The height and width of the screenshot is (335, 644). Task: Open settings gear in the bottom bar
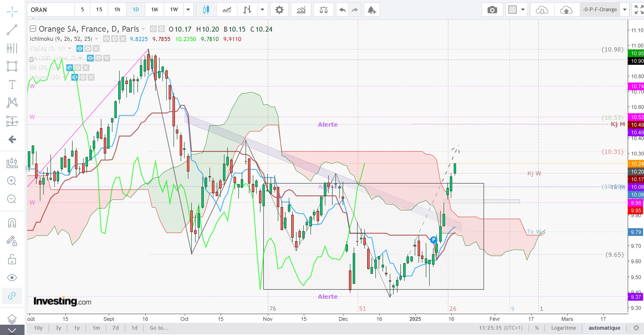click(636, 328)
